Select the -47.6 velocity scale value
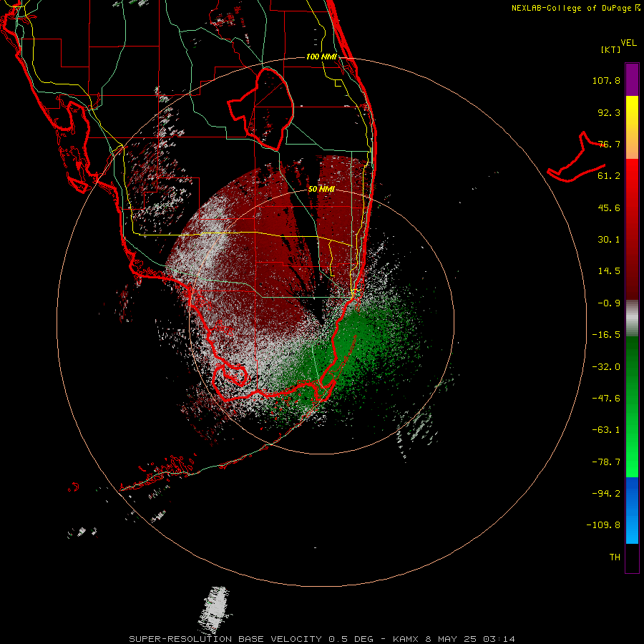644x644 pixels. click(x=606, y=399)
